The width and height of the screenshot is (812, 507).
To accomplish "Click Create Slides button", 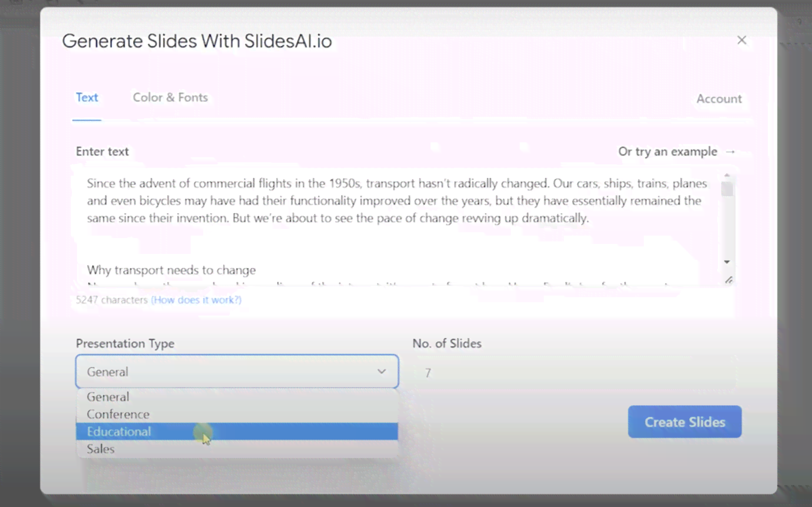I will coord(685,422).
